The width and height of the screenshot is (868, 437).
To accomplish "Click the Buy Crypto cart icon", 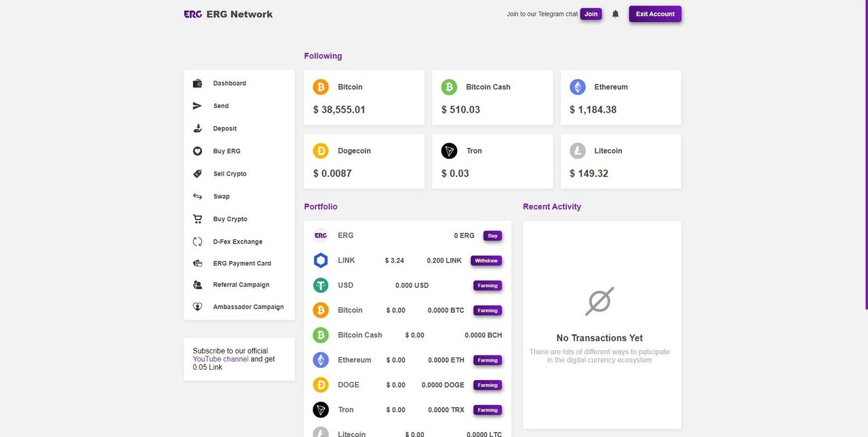I will click(197, 219).
